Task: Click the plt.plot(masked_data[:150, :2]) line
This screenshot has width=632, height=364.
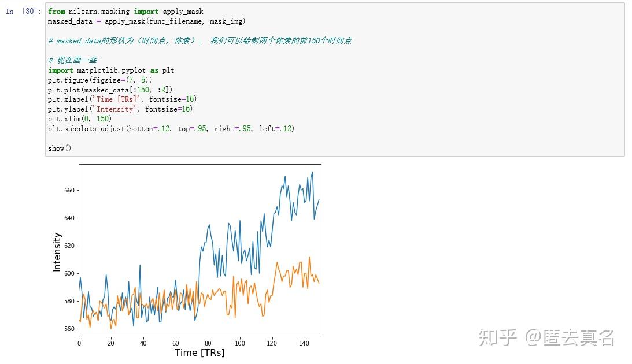Action: (x=110, y=90)
